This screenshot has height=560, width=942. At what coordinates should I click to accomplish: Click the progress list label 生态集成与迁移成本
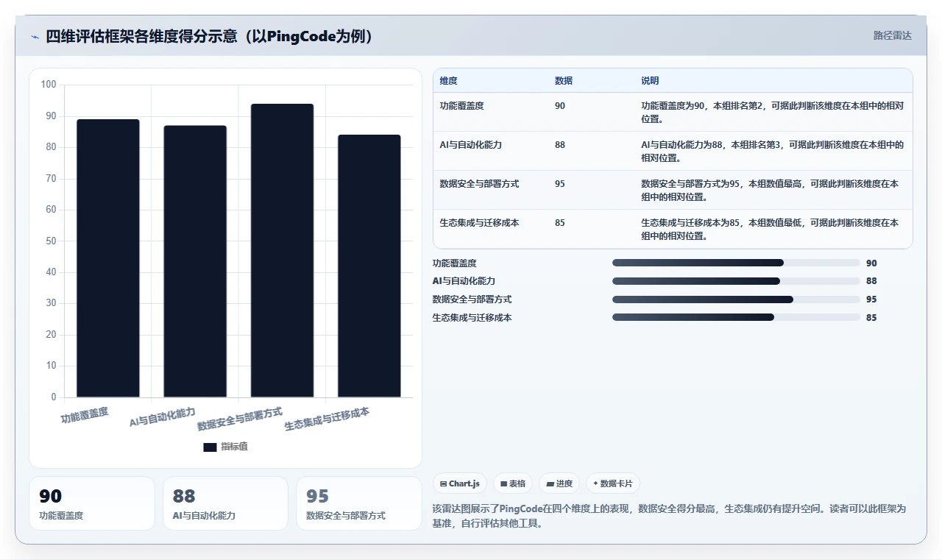(x=472, y=317)
